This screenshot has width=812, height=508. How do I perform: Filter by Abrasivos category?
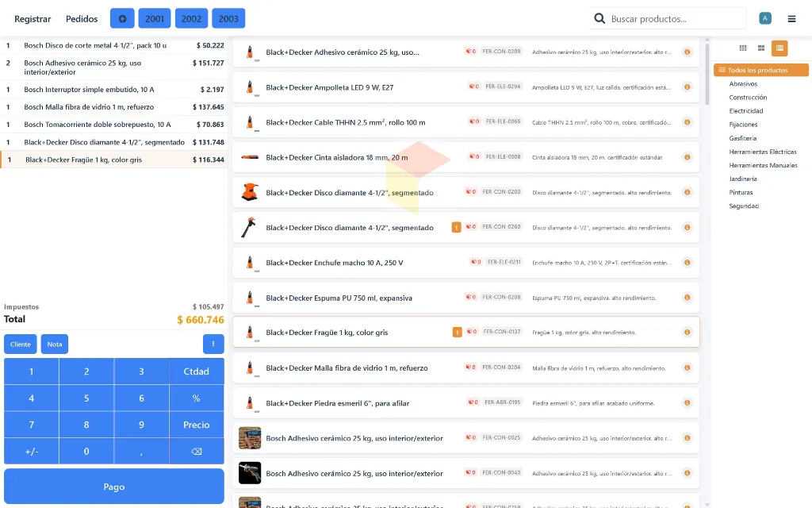743,83
